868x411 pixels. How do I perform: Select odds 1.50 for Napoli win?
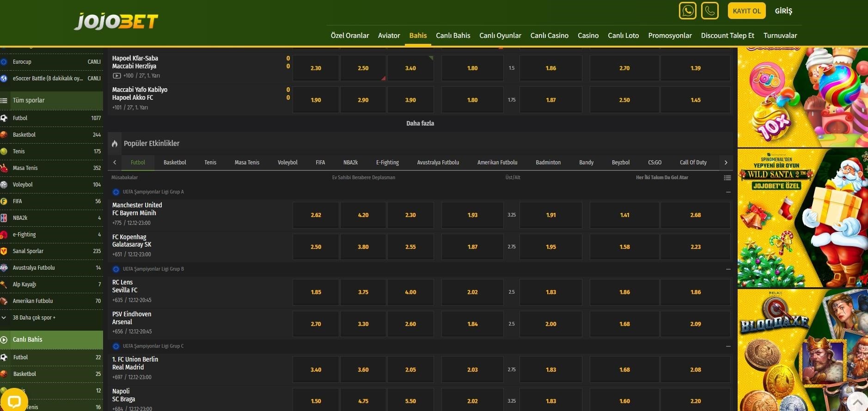[x=316, y=401]
